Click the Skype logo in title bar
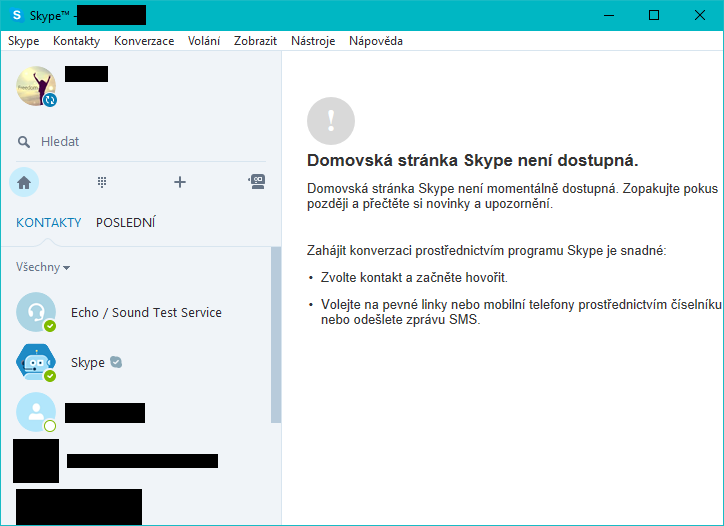Viewport: 724px width, 526px height. click(x=17, y=15)
